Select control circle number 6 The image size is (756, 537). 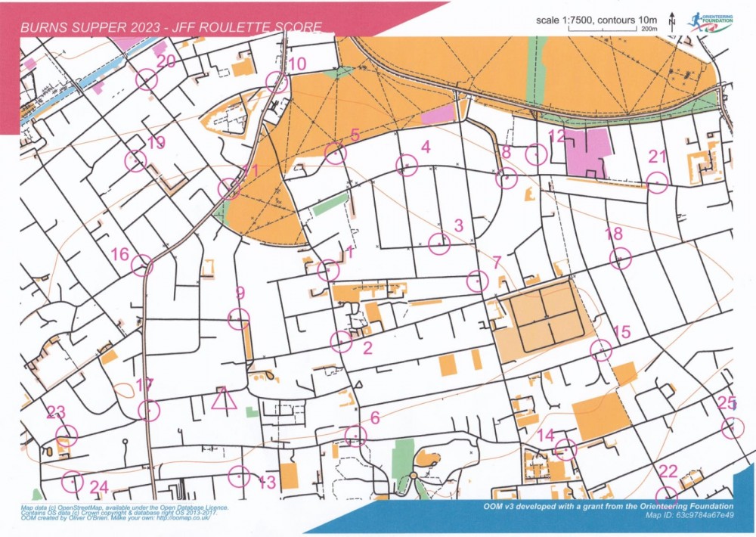pos(355,436)
